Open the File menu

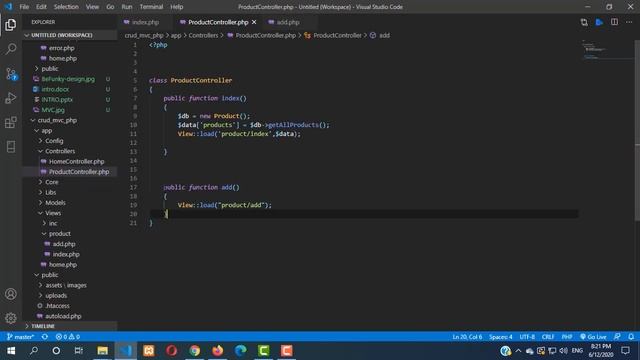coord(24,7)
